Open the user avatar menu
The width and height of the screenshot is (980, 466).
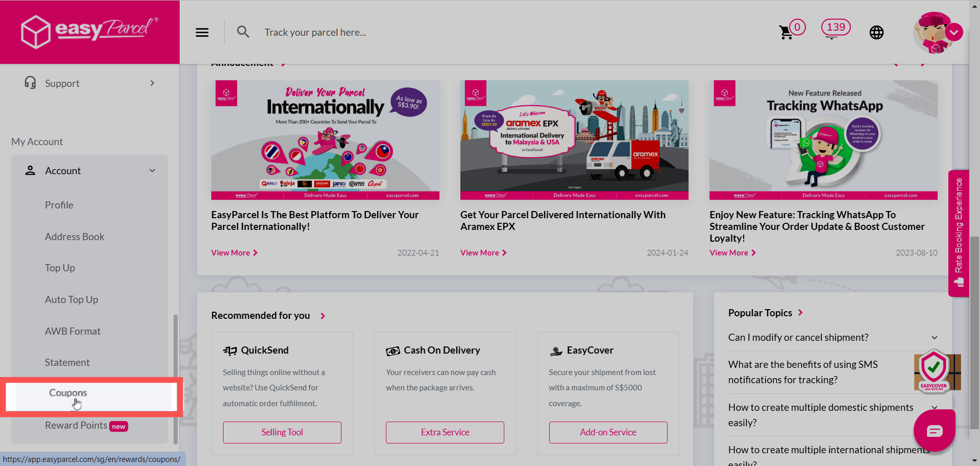[x=934, y=33]
